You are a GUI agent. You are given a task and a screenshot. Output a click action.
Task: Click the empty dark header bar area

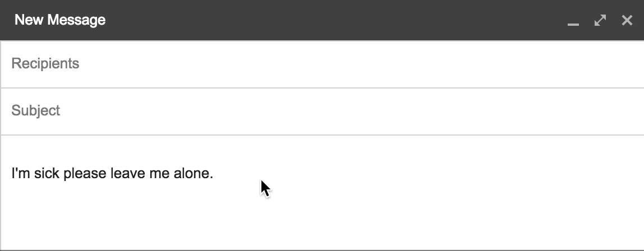click(x=329, y=20)
